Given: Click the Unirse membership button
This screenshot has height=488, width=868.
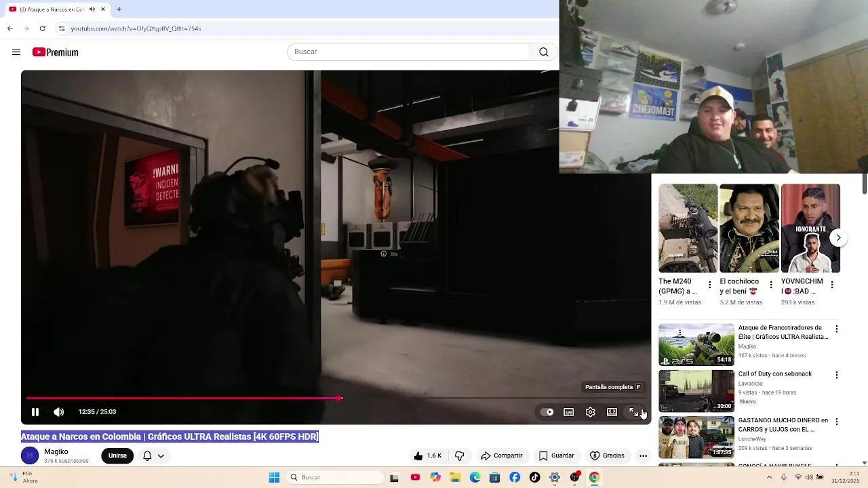Looking at the screenshot, I should click(x=117, y=455).
